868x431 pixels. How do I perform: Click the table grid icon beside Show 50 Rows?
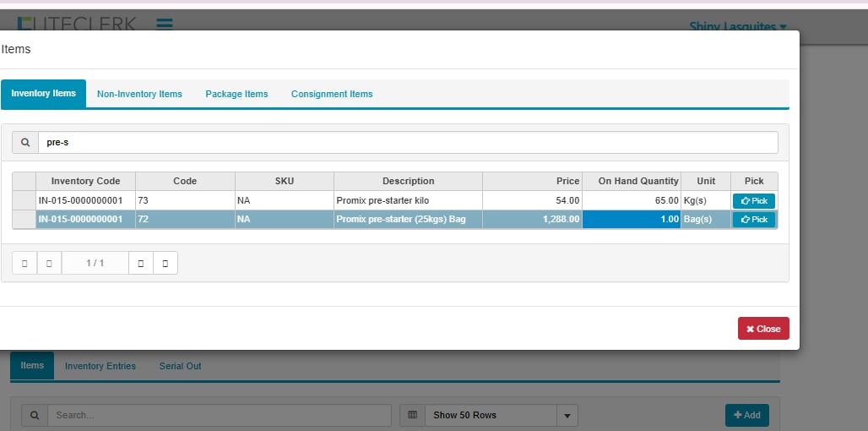click(412, 415)
